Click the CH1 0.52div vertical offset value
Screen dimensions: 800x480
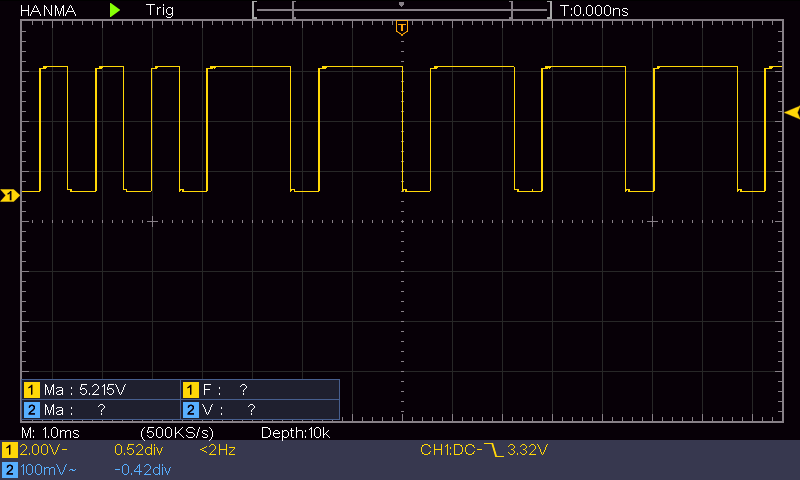[141, 451]
